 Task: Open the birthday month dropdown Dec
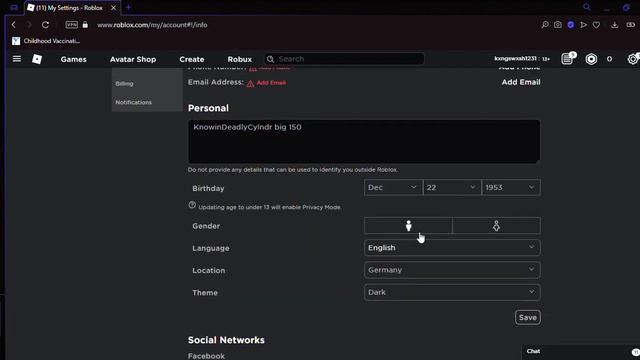[393, 187]
